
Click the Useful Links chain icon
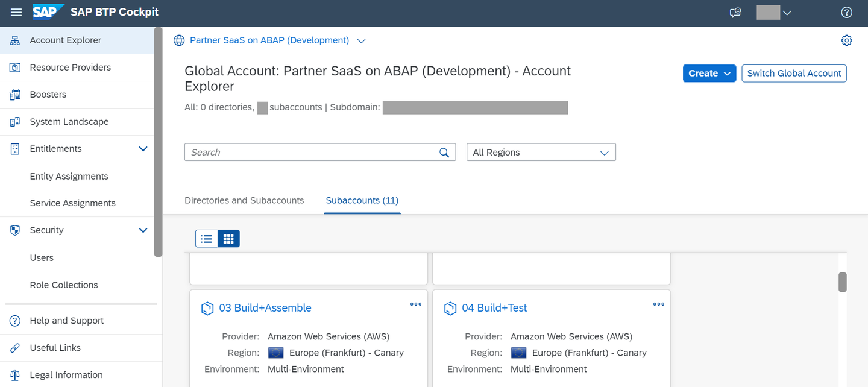(16, 348)
